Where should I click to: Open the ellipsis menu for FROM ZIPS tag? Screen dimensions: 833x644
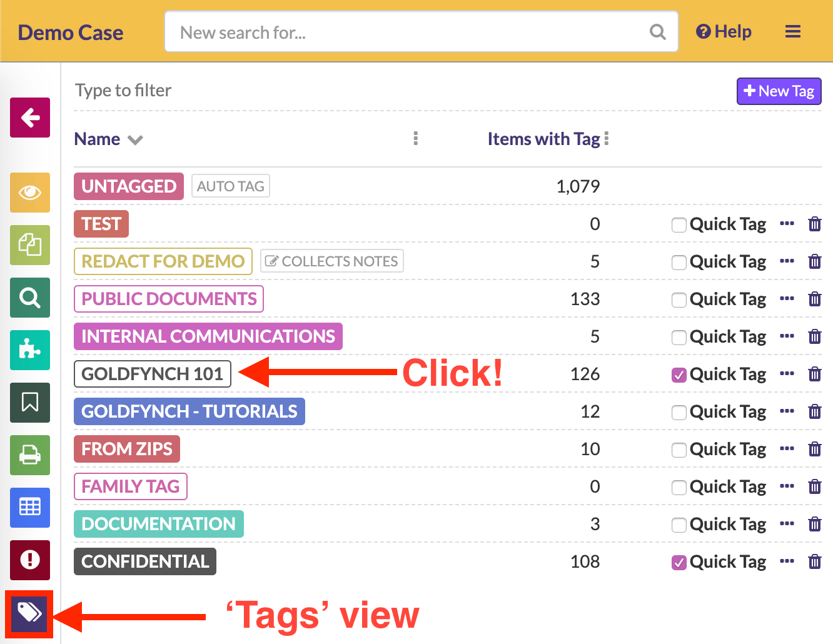787,449
